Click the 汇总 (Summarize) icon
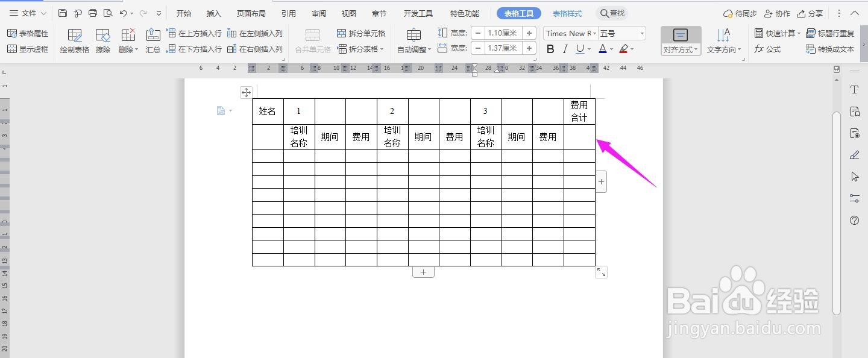Image resolution: width=868 pixels, height=358 pixels. tap(153, 40)
